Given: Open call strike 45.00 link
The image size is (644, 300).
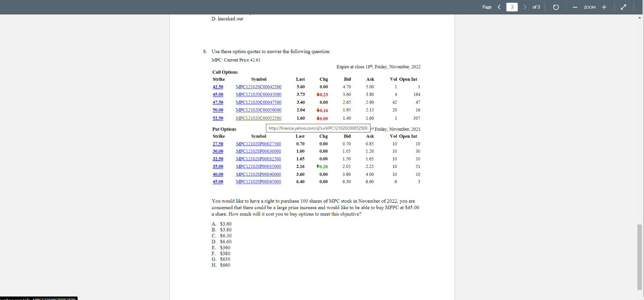Looking at the screenshot, I should (218, 94).
